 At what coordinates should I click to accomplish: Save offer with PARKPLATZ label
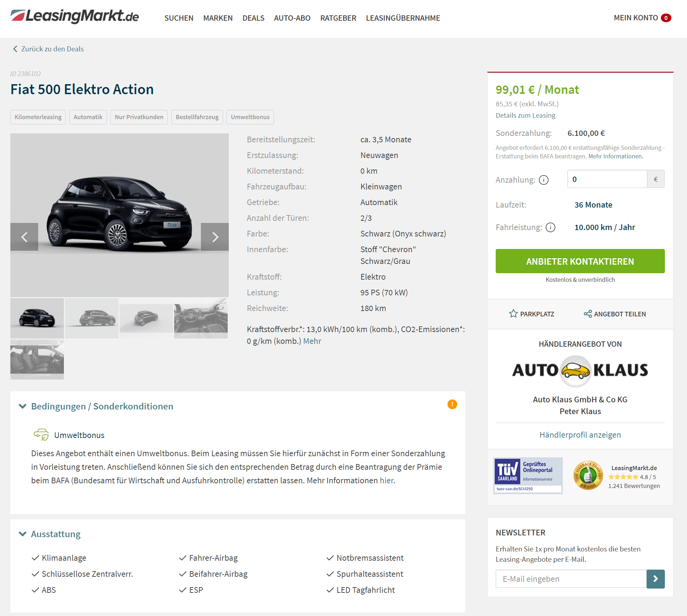point(537,314)
